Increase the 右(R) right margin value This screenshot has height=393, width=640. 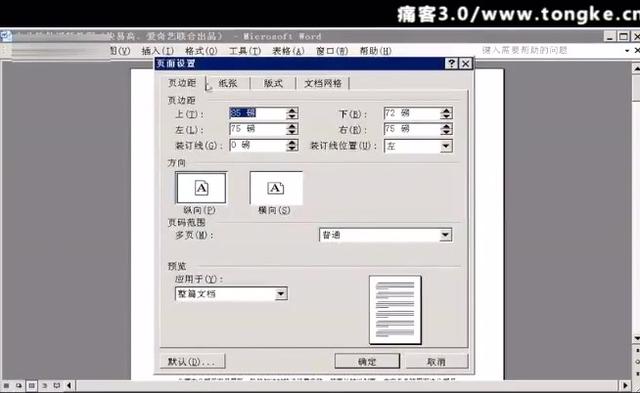pyautogui.click(x=447, y=126)
